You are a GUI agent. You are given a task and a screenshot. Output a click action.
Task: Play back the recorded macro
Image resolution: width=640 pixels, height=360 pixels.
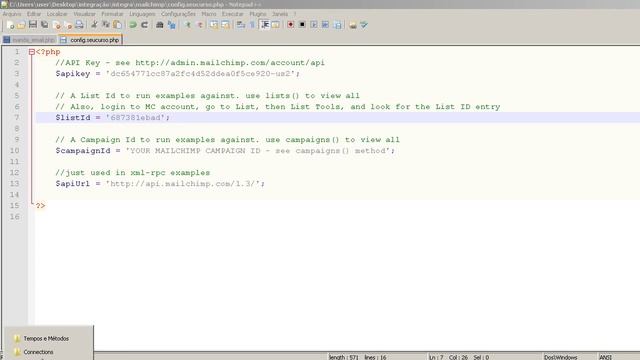(313, 25)
